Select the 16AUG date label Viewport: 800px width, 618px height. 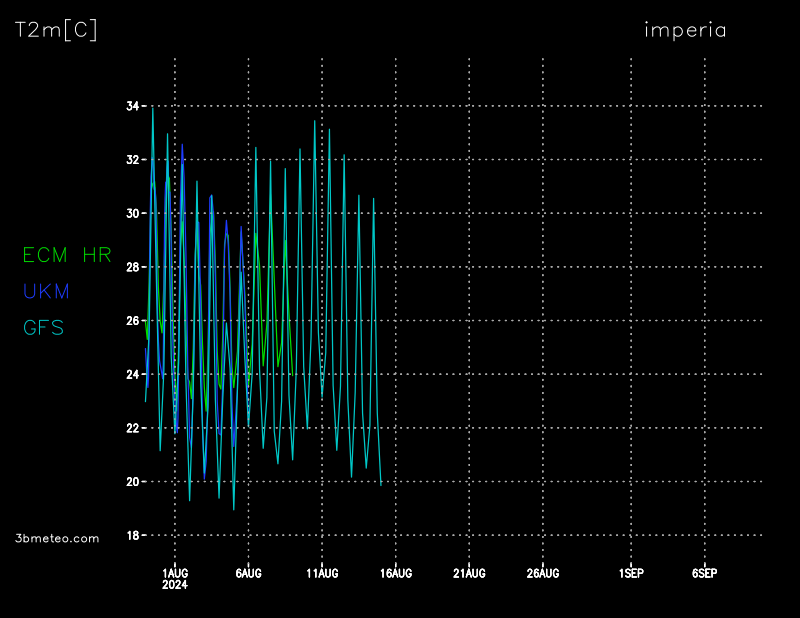point(396,573)
